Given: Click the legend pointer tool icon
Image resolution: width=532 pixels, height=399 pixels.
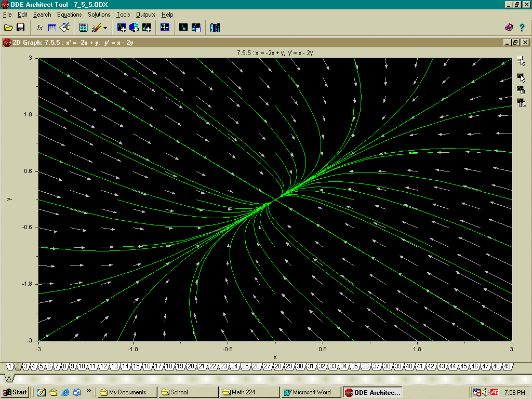Looking at the screenshot, I should click(521, 61).
